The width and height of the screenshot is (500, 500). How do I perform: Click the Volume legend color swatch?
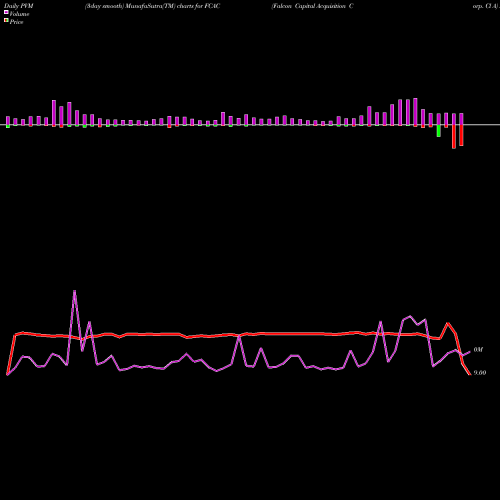click(6, 12)
